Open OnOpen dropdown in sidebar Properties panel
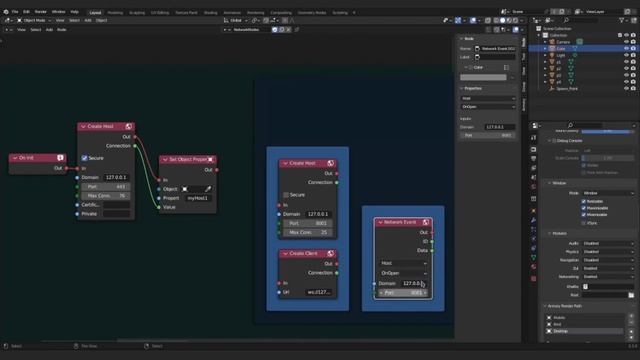 pyautogui.click(x=488, y=107)
